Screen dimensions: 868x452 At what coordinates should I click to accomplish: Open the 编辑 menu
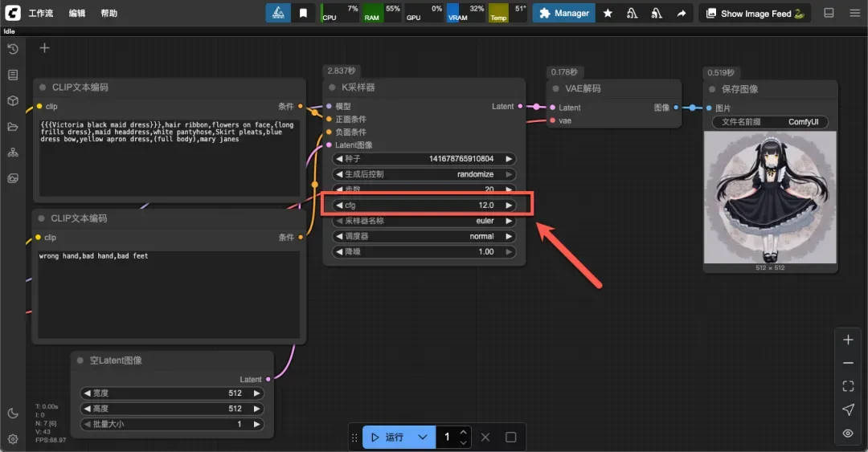[x=77, y=14]
